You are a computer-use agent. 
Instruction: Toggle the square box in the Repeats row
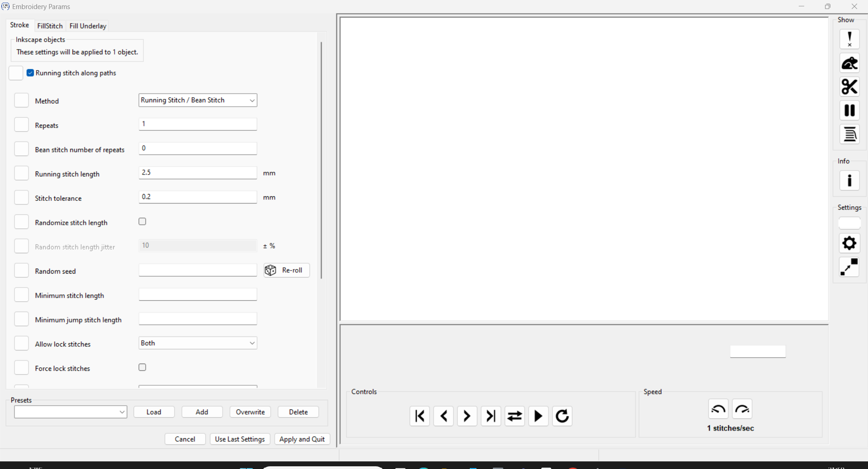coord(21,125)
